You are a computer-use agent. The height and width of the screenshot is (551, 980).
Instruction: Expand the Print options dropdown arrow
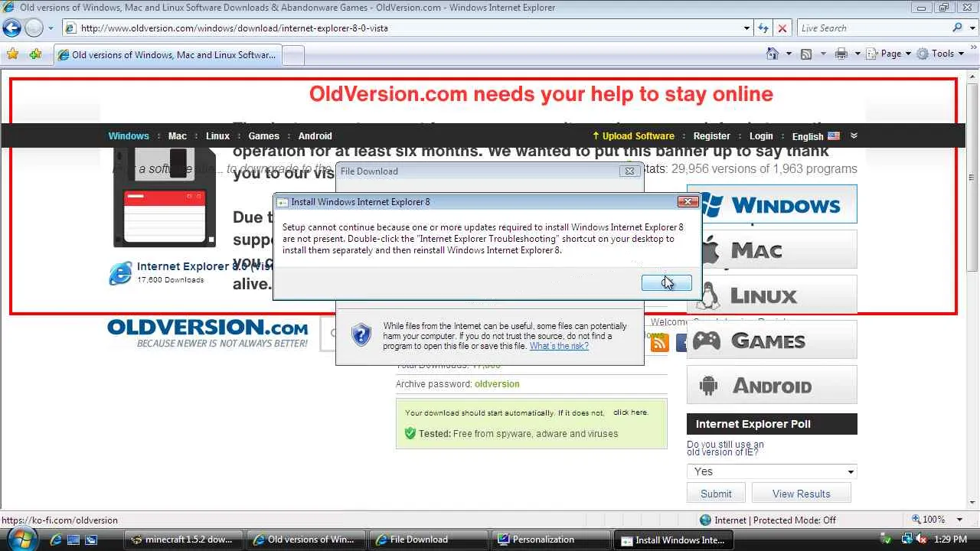pyautogui.click(x=857, y=54)
